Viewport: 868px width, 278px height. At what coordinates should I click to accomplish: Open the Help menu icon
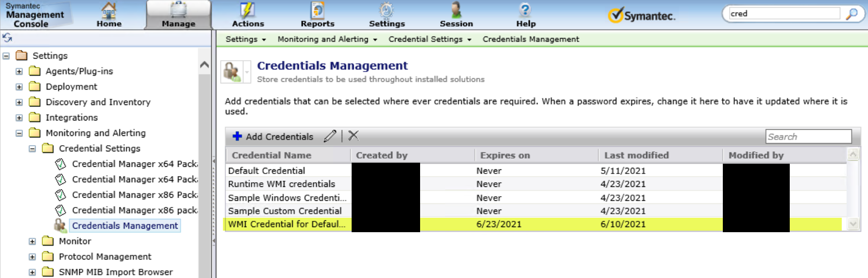tap(526, 14)
